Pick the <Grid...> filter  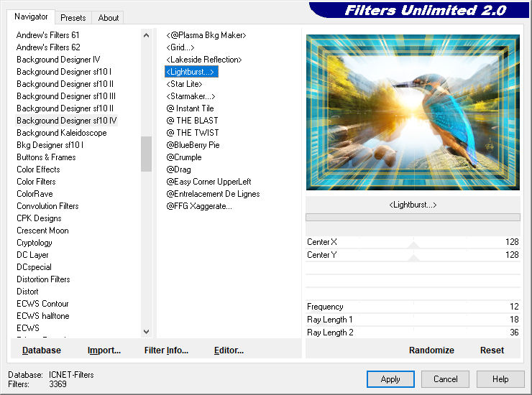(x=180, y=47)
